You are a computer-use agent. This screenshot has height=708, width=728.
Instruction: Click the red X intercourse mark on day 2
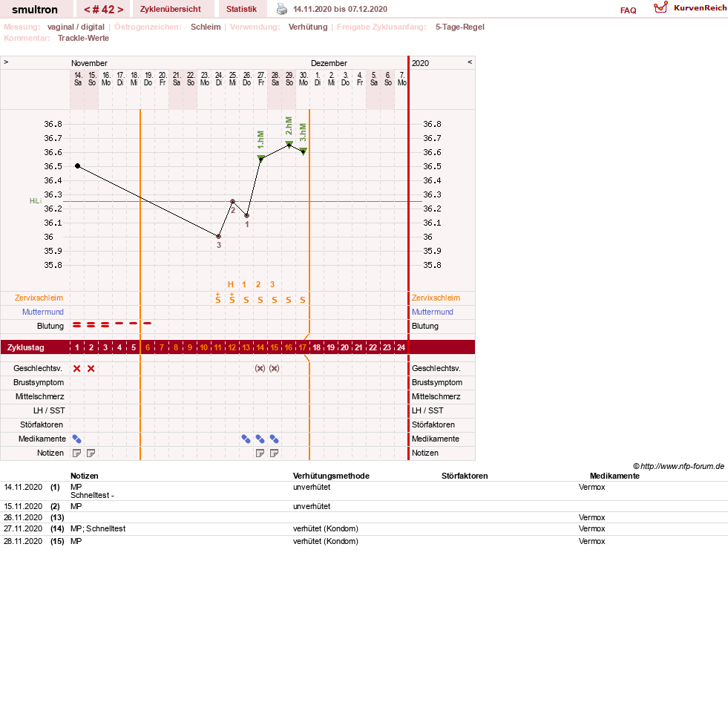click(91, 369)
